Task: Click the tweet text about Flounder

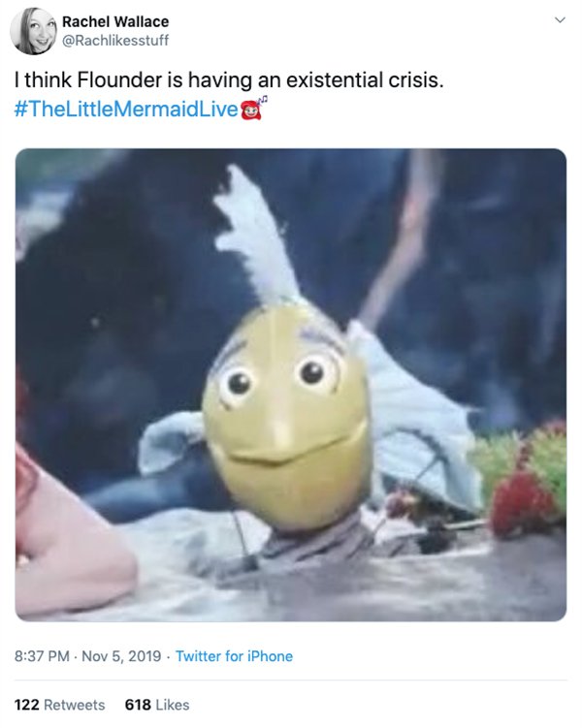Action: click(x=229, y=79)
